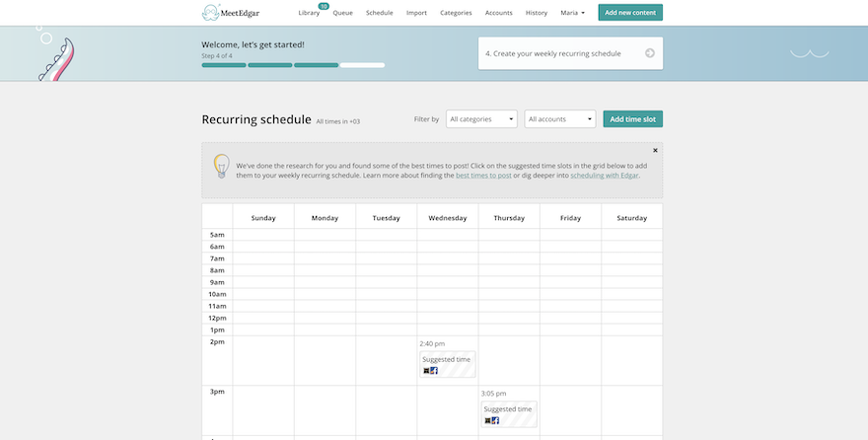Click the arrow icon in onboarding step card
Image resolution: width=868 pixels, height=440 pixels.
(650, 53)
